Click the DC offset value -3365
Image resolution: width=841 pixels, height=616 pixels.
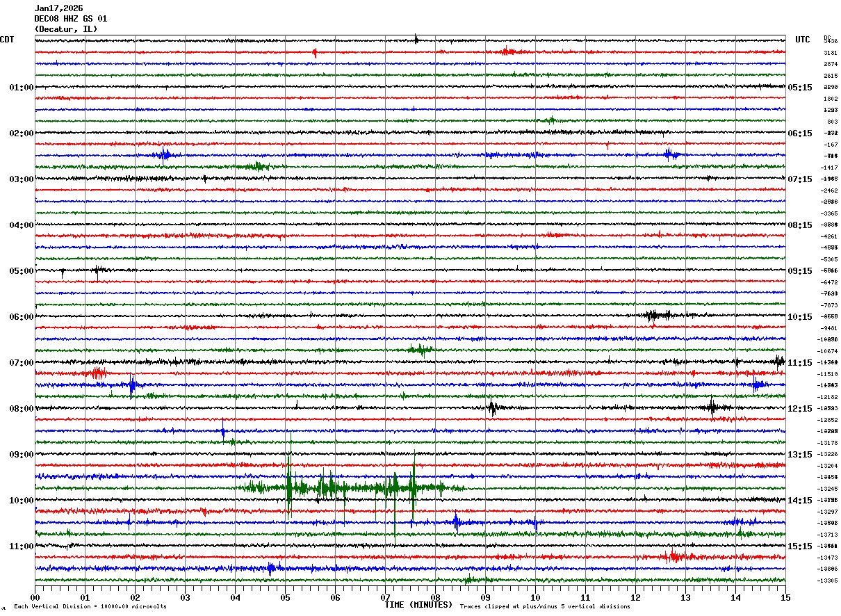pyautogui.click(x=829, y=213)
